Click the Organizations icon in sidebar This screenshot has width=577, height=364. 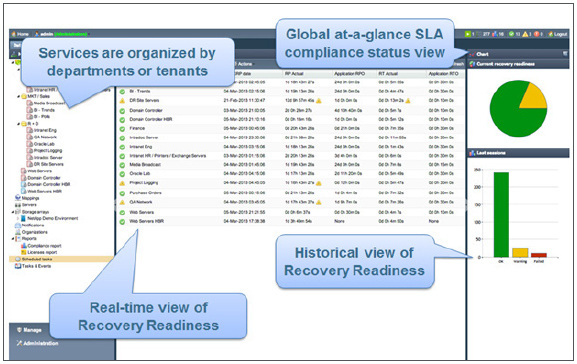(17, 232)
